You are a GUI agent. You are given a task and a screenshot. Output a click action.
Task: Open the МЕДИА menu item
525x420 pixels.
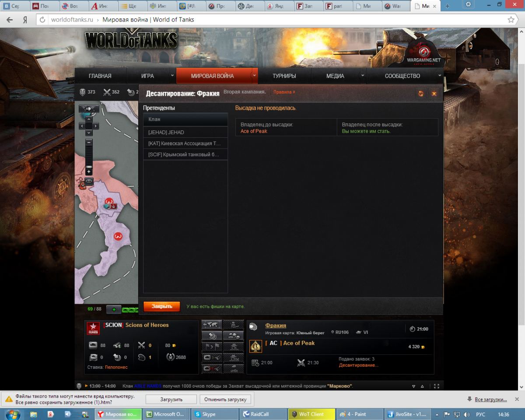tap(335, 76)
